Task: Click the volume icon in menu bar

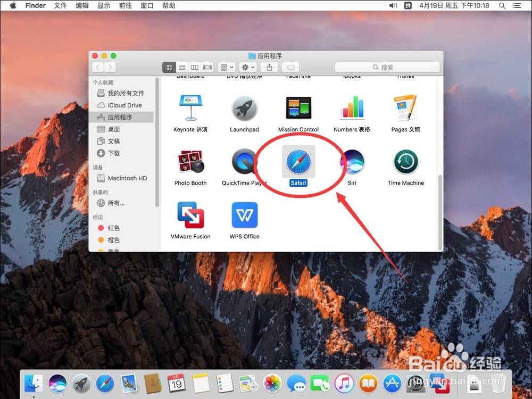Action: (x=393, y=5)
